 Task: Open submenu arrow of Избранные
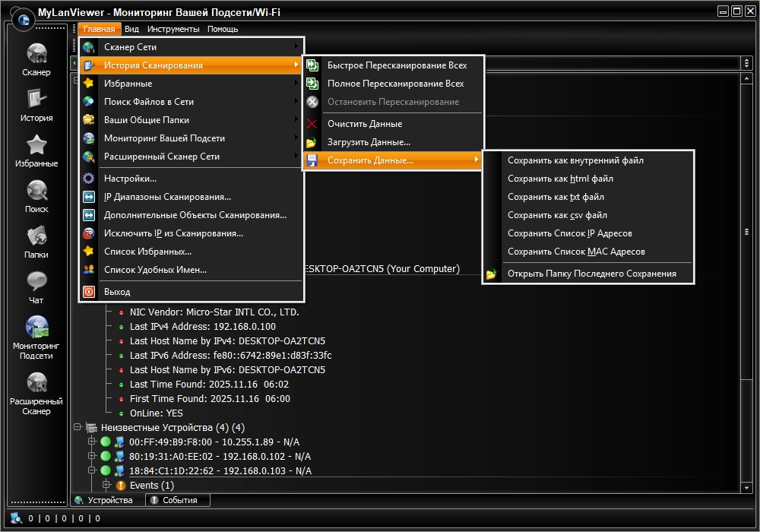(296, 83)
